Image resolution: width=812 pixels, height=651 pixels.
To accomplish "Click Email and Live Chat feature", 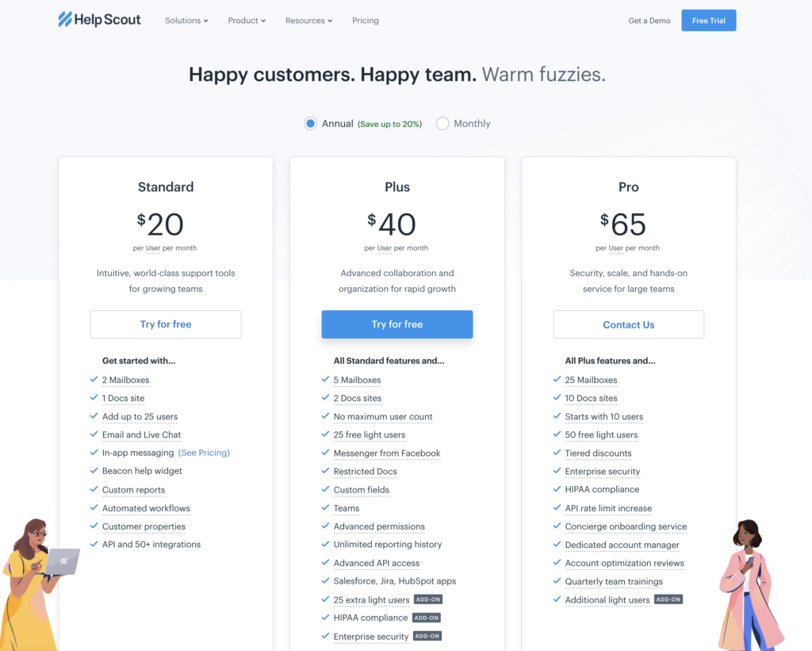I will (141, 435).
